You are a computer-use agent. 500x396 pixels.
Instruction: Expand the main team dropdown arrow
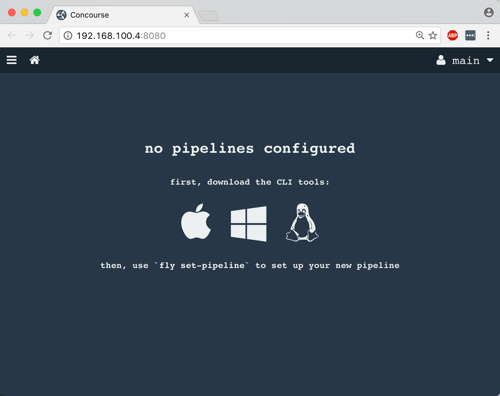point(490,60)
